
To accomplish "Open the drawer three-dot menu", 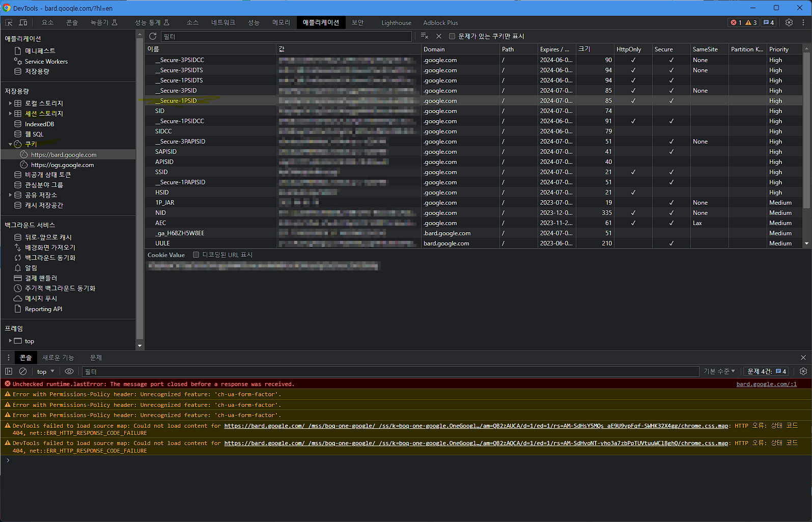I will (9, 358).
